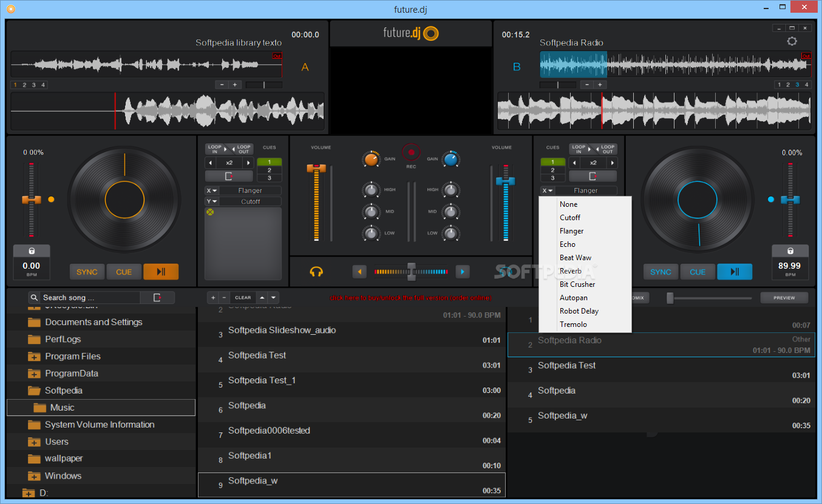
Task: Choose Tremolo from the effect menu
Action: [585, 324]
